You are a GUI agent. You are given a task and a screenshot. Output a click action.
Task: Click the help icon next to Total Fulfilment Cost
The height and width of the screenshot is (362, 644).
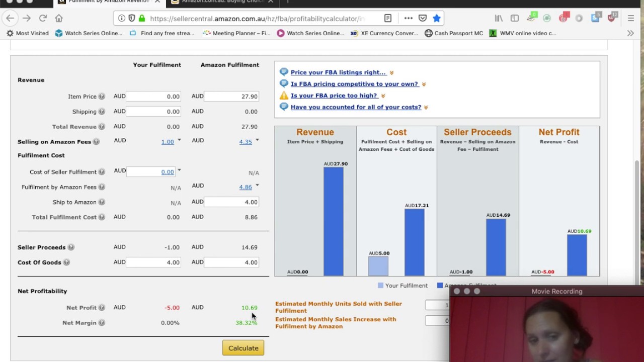point(102,217)
